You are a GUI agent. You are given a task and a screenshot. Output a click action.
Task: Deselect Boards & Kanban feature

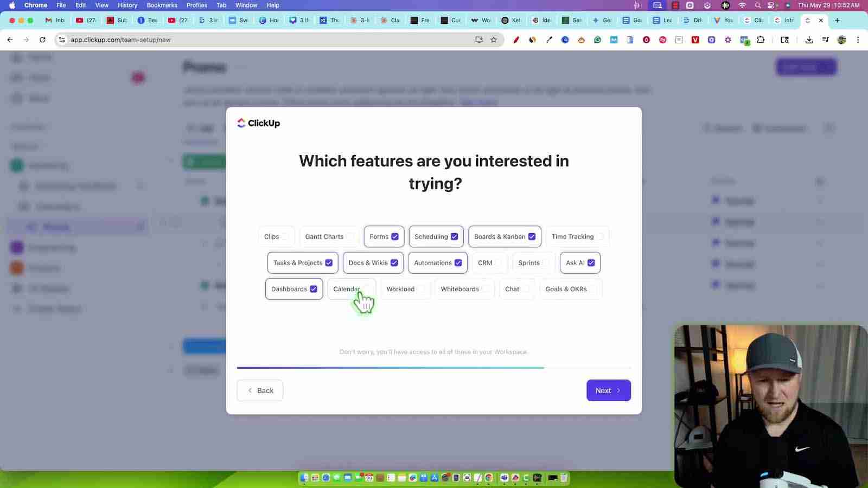point(505,236)
